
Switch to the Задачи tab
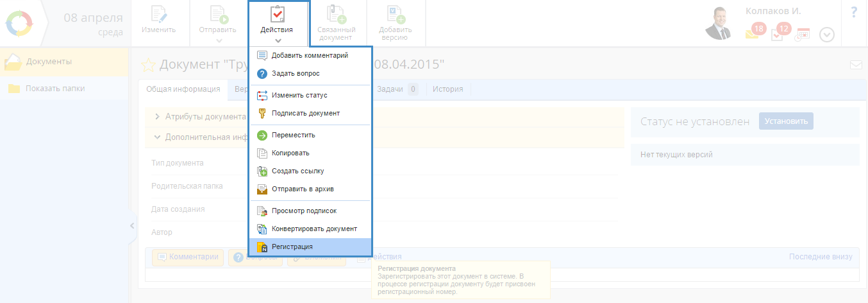pyautogui.click(x=397, y=89)
